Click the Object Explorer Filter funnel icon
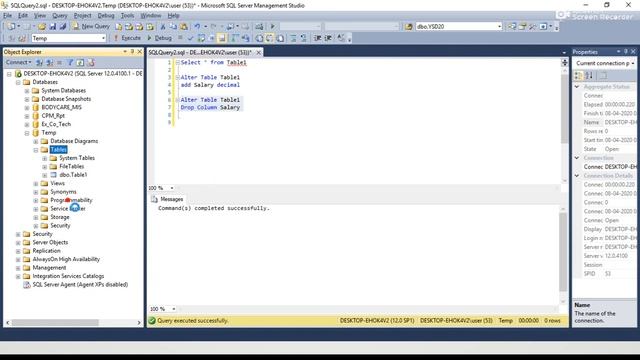Image resolution: width=640 pixels, height=360 pixels. coord(70,62)
